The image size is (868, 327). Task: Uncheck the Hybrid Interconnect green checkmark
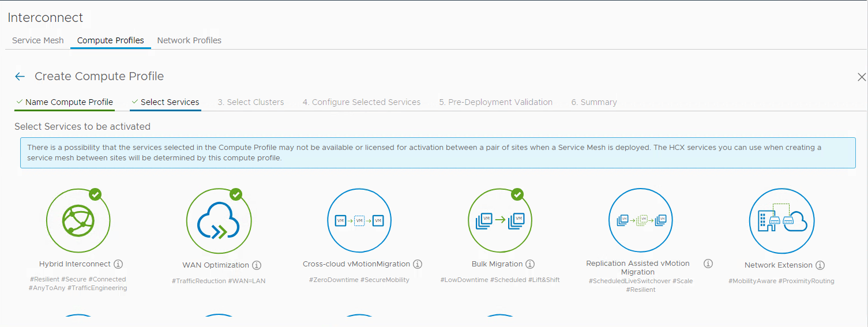[x=96, y=194]
